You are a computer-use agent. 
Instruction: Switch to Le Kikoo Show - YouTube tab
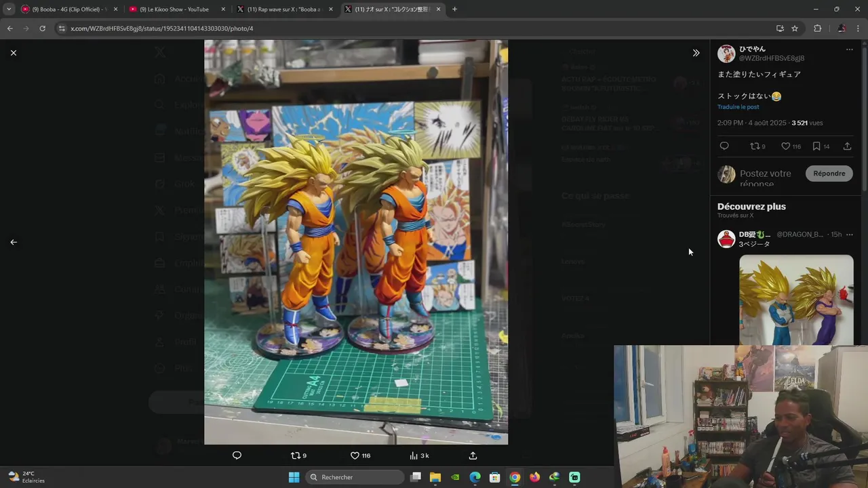(176, 9)
